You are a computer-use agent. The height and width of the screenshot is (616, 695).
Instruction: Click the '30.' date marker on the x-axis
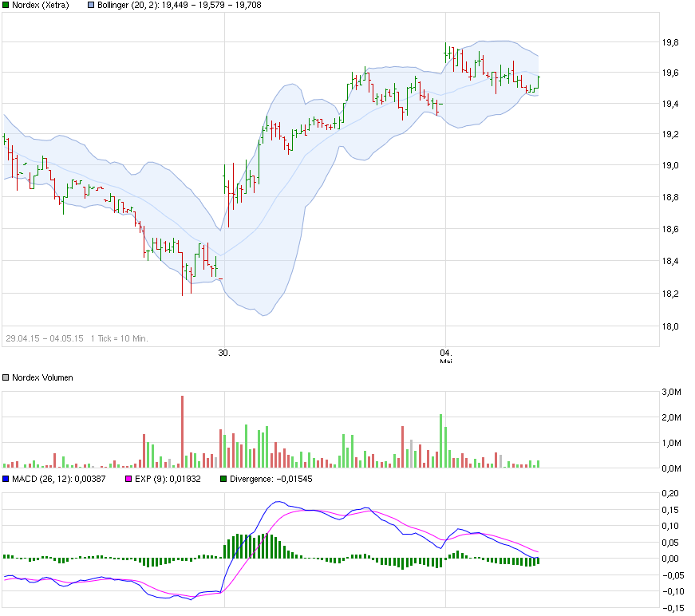[x=225, y=352]
